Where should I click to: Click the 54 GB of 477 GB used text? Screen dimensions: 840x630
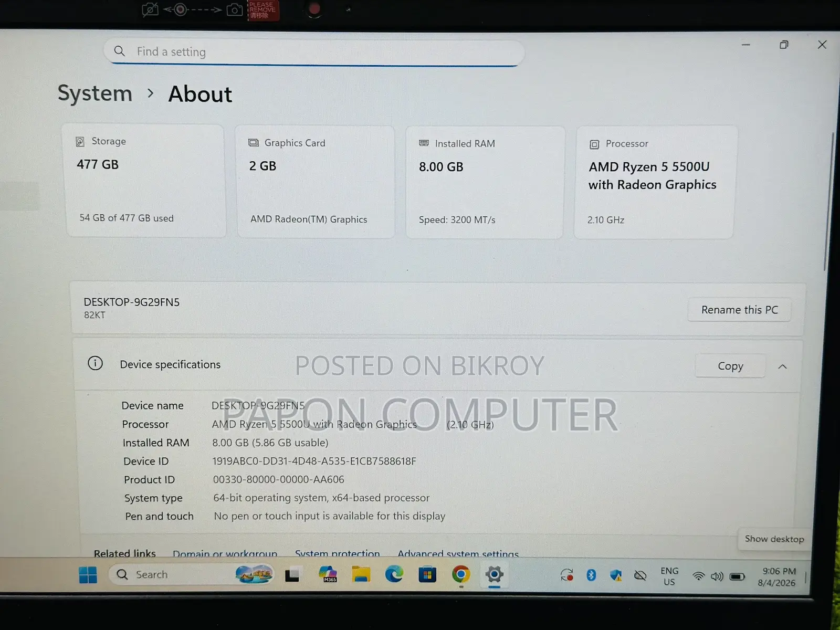coord(127,218)
